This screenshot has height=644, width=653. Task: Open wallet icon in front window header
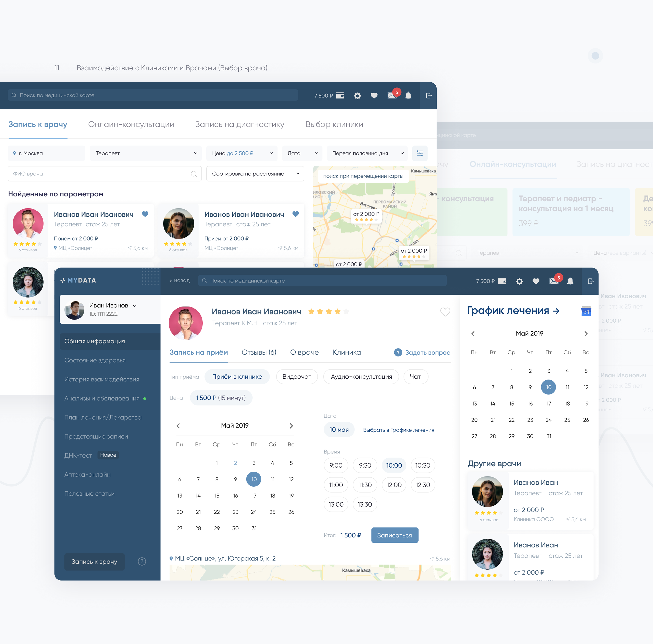click(502, 281)
